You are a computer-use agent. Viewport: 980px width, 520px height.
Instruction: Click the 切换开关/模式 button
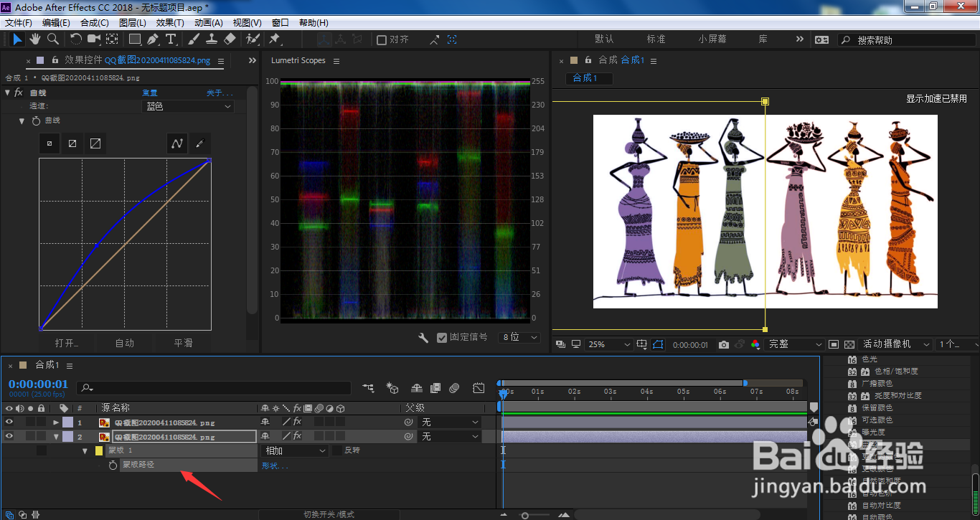(329, 514)
